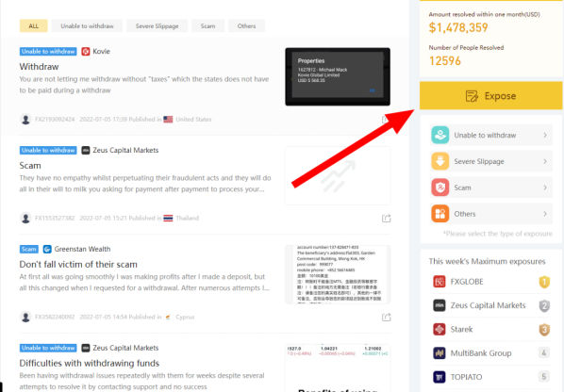
Task: Open Difficulties with withdrawing funds post
Action: coord(90,363)
